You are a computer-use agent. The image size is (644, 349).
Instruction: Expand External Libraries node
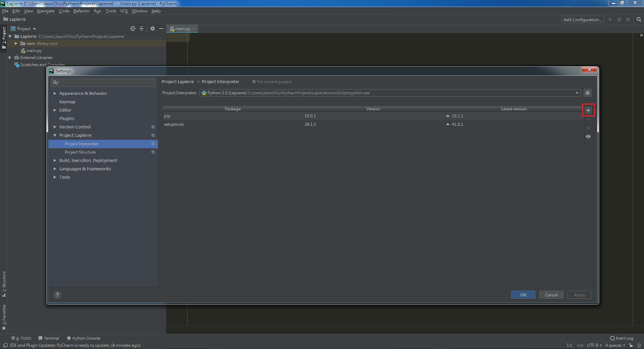coord(10,57)
